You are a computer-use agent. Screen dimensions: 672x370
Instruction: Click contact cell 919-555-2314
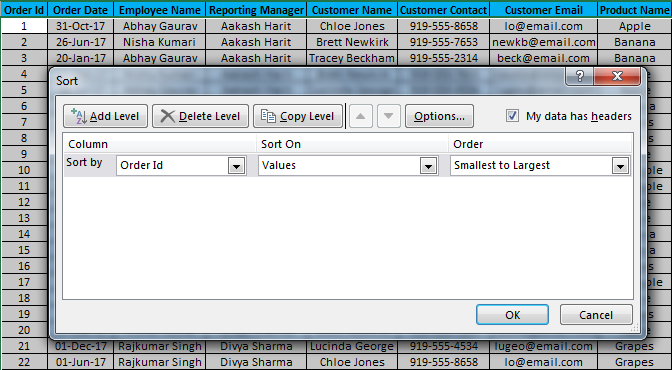(x=444, y=58)
